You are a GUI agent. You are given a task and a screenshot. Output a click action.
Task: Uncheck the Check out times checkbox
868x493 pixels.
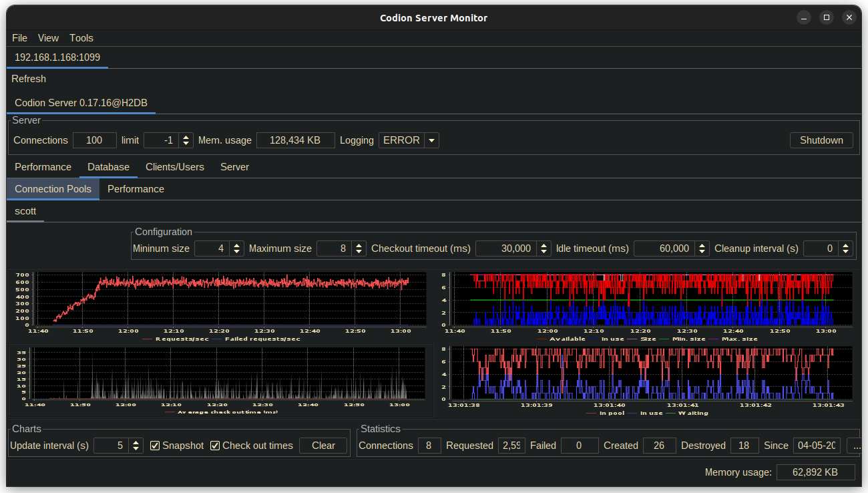[x=215, y=446]
